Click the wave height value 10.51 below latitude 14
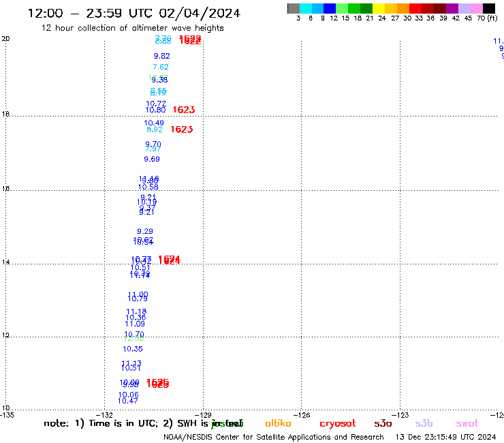The image size is (504, 443). pos(140,268)
